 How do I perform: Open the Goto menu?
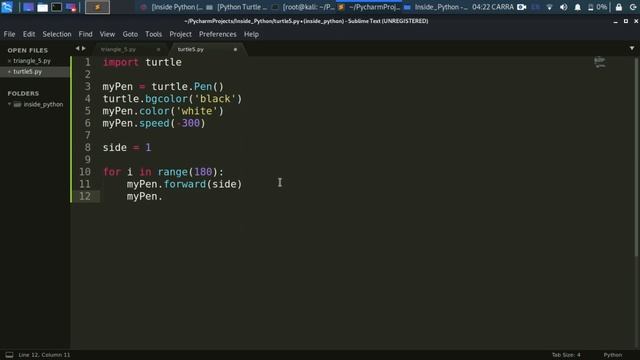click(130, 34)
